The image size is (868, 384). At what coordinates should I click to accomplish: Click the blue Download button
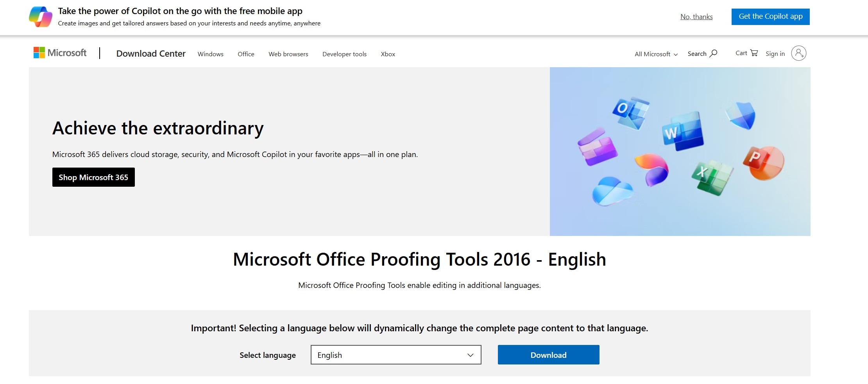click(x=548, y=355)
